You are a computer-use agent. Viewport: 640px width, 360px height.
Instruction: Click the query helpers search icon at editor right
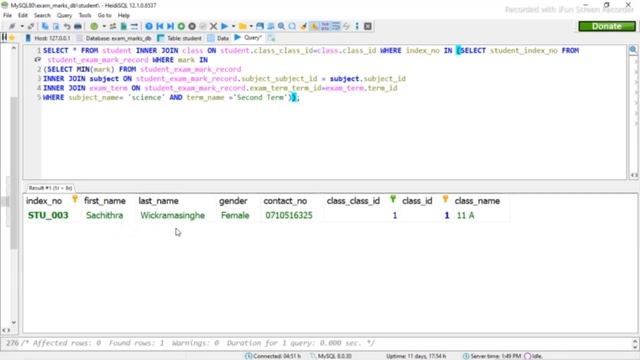pyautogui.click(x=633, y=50)
